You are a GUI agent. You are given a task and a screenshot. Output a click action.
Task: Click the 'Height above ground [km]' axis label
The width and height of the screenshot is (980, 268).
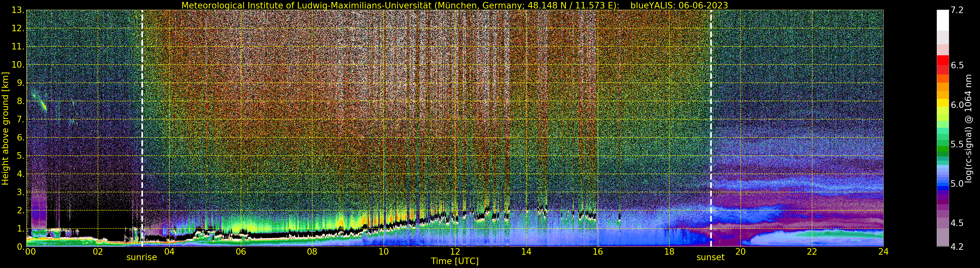click(x=5, y=128)
